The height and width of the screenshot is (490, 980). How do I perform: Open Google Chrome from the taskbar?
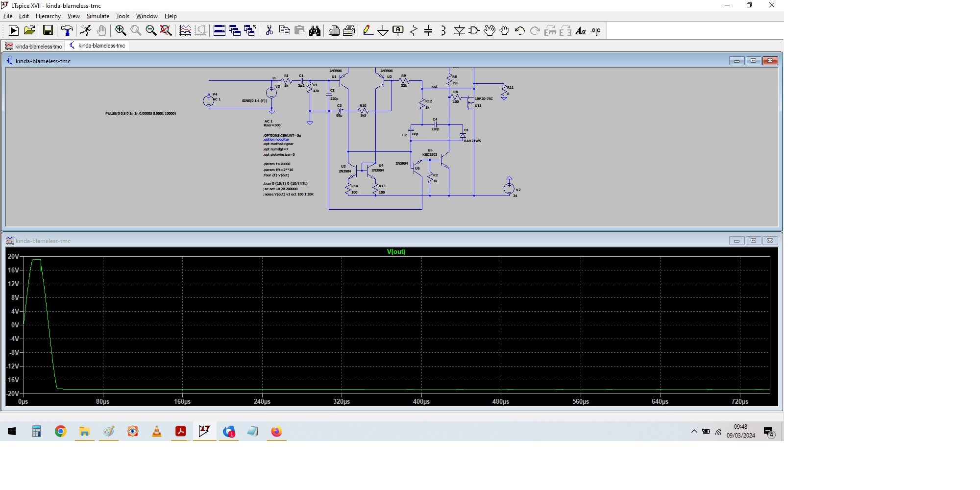click(60, 431)
